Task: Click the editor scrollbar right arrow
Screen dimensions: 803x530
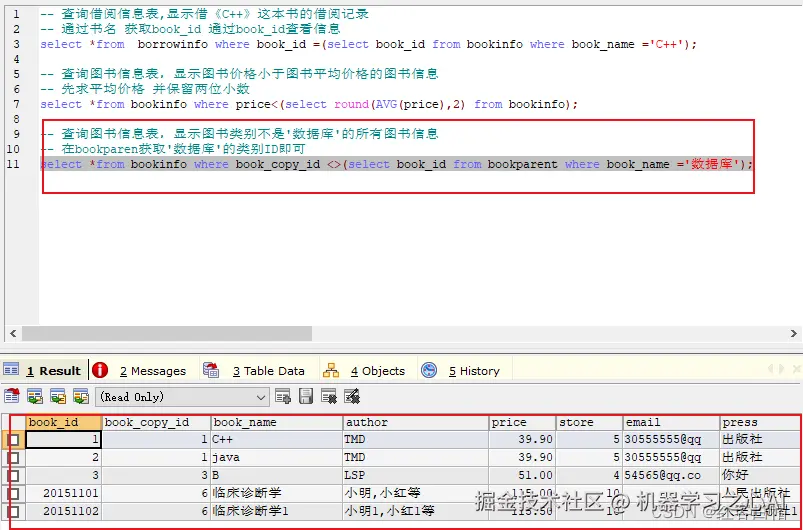Action: point(794,333)
